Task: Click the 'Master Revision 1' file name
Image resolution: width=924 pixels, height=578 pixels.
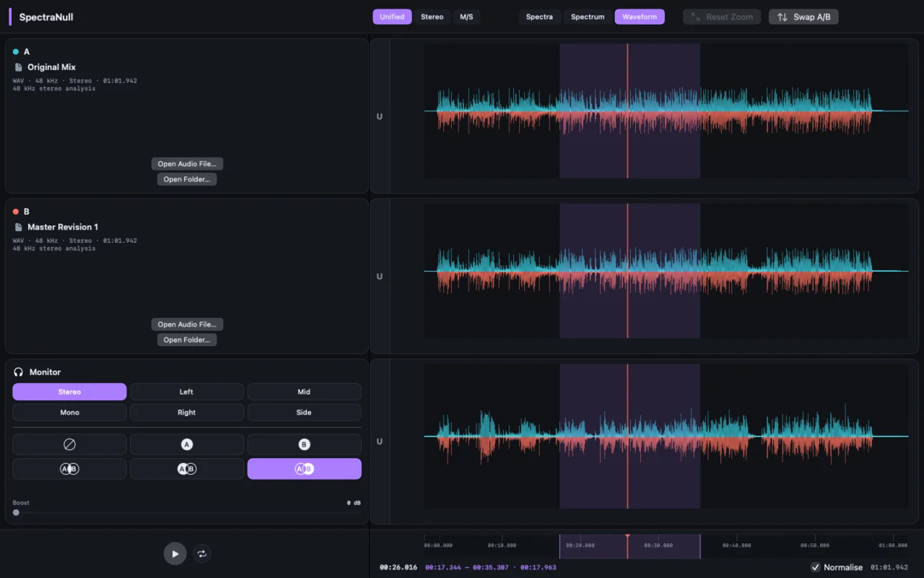Action: [63, 227]
